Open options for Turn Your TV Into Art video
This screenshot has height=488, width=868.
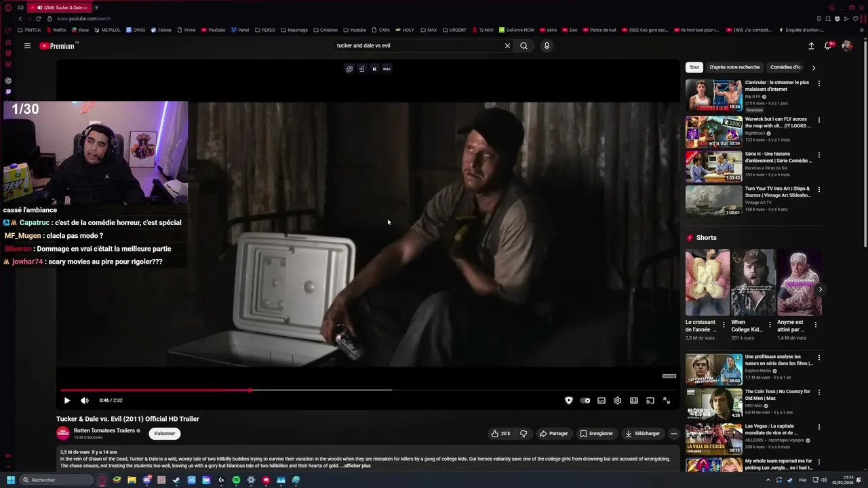coord(818,190)
